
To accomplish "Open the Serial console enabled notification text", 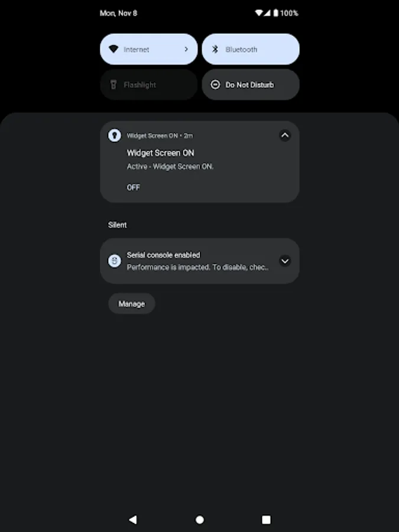I will (197, 261).
